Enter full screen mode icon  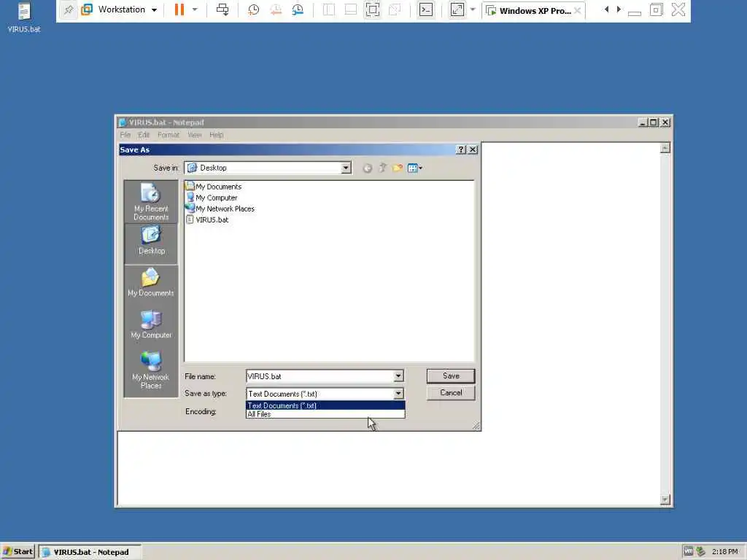click(373, 9)
